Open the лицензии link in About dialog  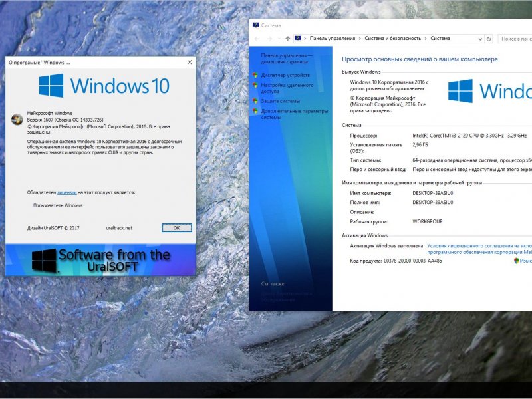tap(67, 192)
